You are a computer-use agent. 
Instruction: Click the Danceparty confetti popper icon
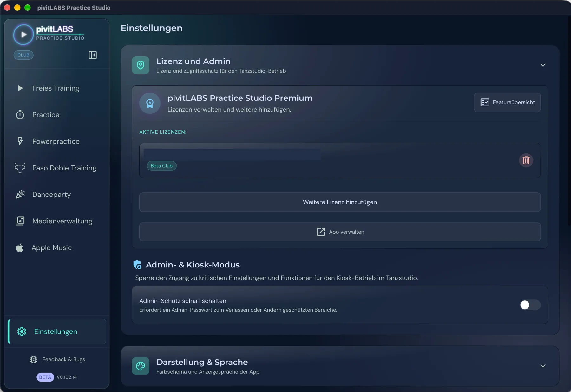(20, 194)
